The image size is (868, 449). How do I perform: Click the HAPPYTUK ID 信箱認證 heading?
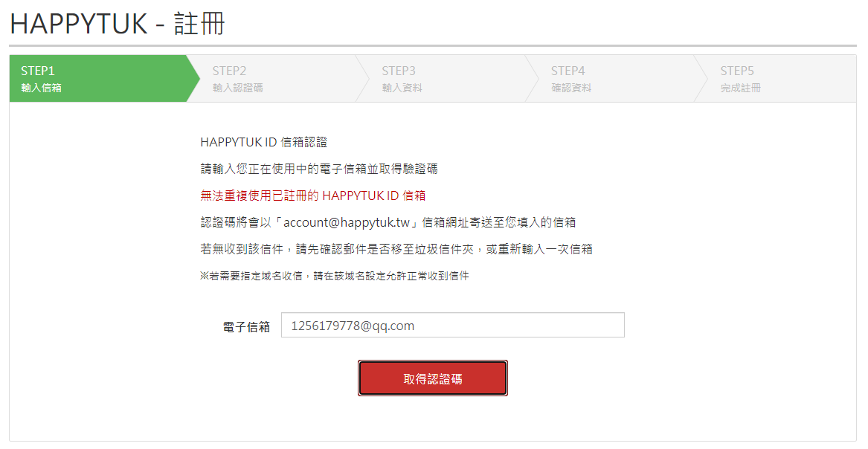pyautogui.click(x=263, y=142)
